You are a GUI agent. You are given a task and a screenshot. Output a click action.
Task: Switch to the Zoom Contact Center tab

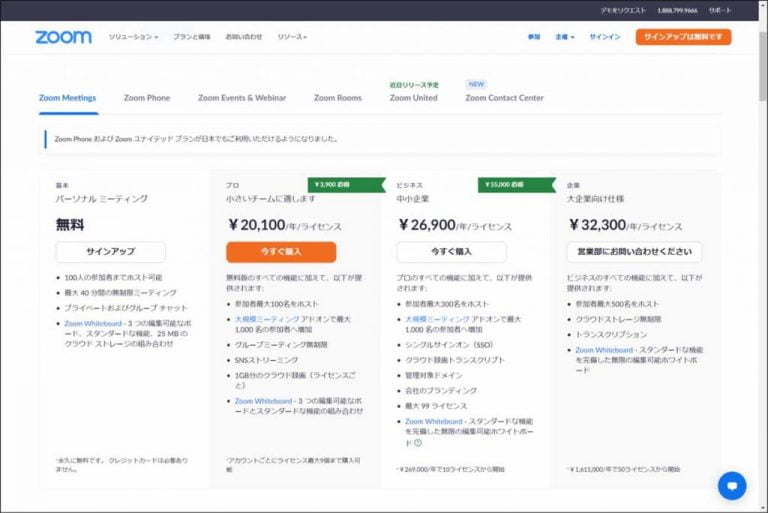(x=504, y=98)
